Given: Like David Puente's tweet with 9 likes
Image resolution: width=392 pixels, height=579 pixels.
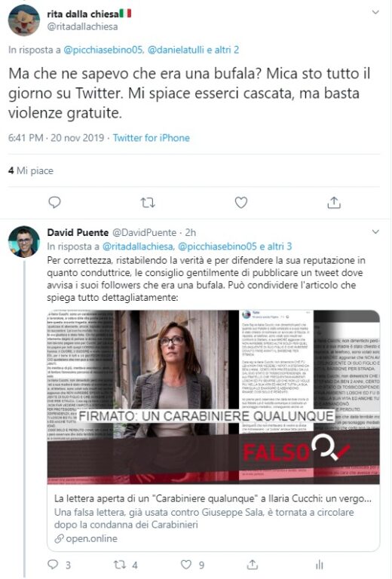Looking at the screenshot, I should pos(186,564).
